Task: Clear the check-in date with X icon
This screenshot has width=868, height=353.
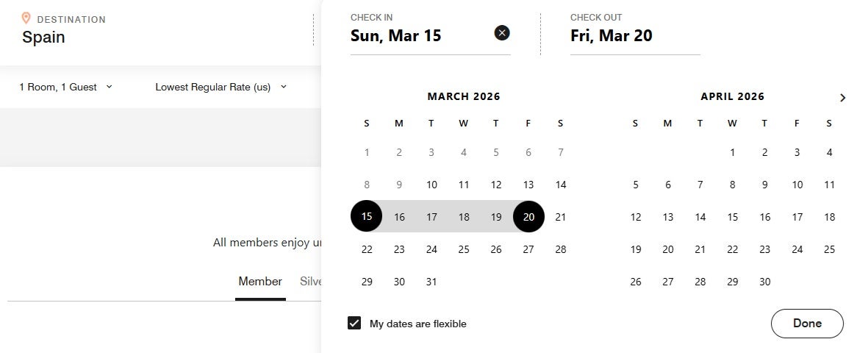Action: pos(502,32)
